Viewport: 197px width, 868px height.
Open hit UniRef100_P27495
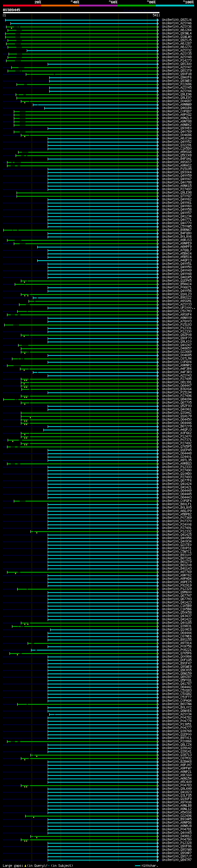pos(176,379)
